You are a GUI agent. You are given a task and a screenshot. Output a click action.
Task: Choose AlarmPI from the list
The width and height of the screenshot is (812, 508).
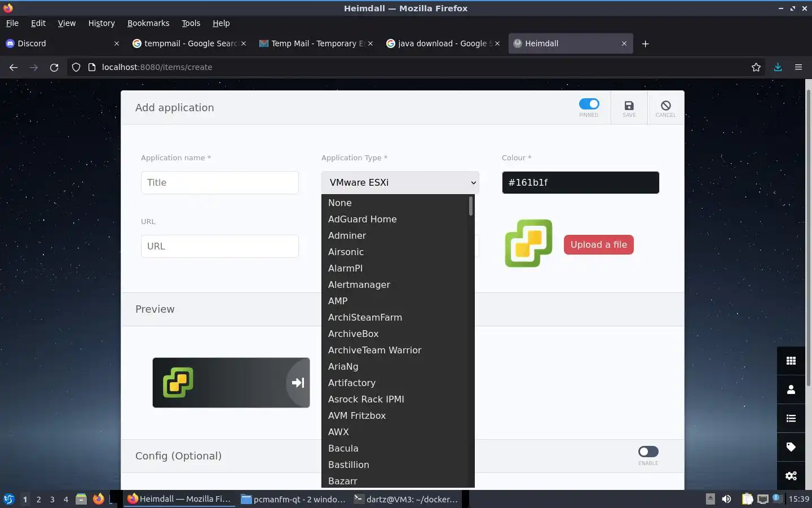[x=395, y=268]
